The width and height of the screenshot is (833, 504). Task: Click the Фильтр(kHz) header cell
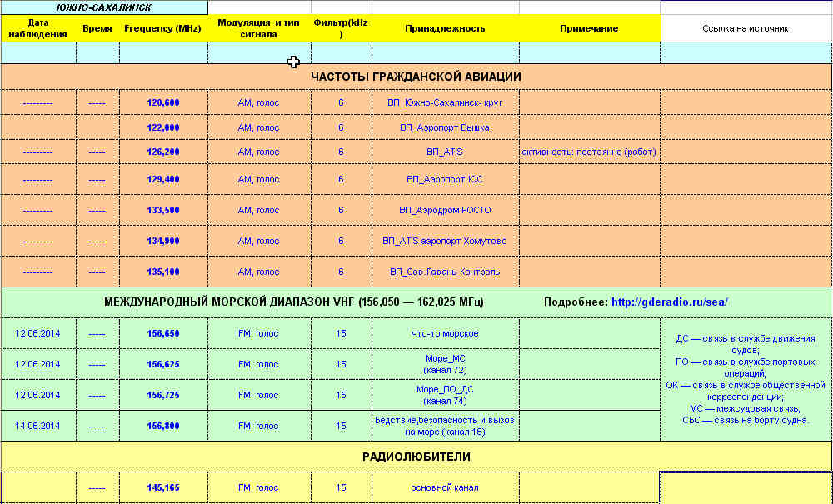point(341,28)
